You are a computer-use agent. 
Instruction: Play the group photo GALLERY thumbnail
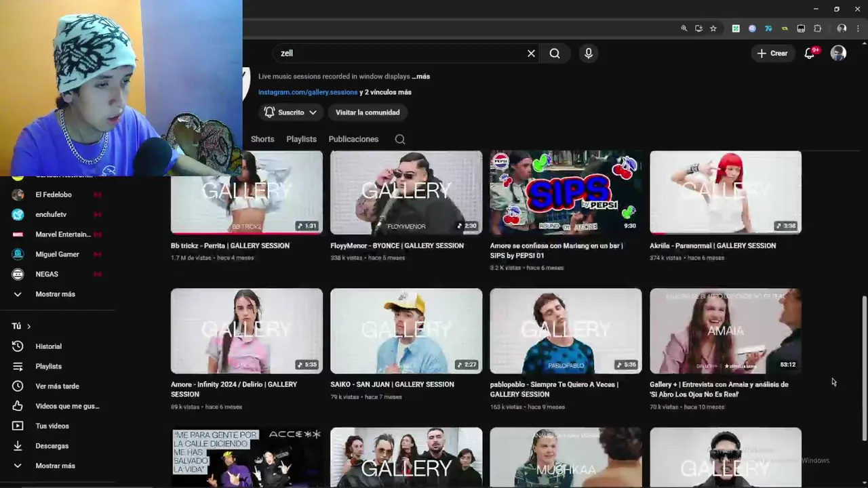click(406, 457)
